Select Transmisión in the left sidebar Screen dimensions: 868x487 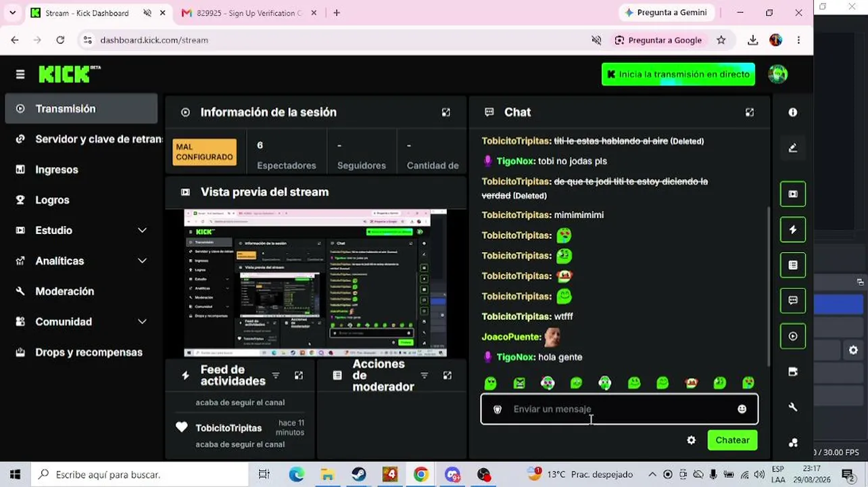point(81,109)
